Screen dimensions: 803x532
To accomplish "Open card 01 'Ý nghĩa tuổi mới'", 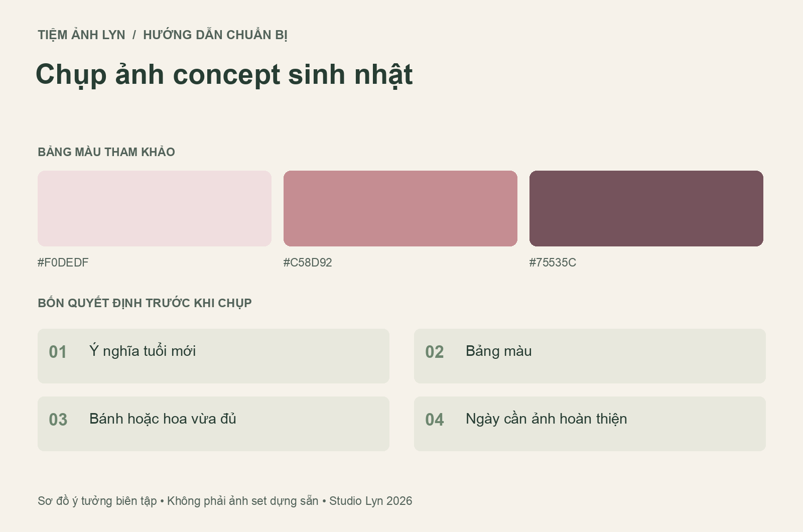I will [213, 356].
